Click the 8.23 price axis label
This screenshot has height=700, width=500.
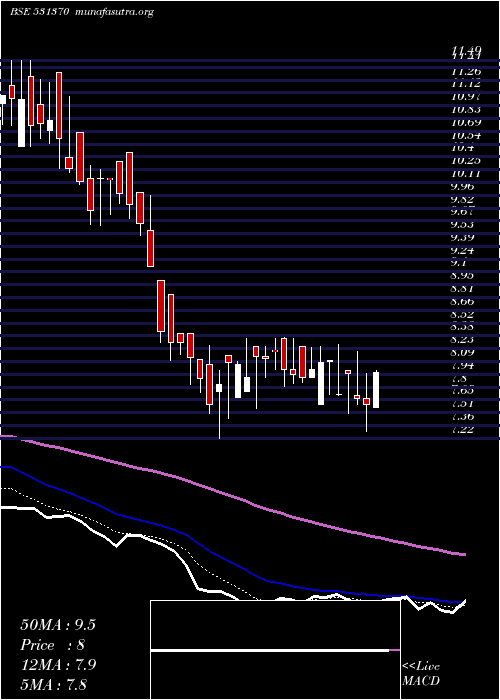coord(463,340)
